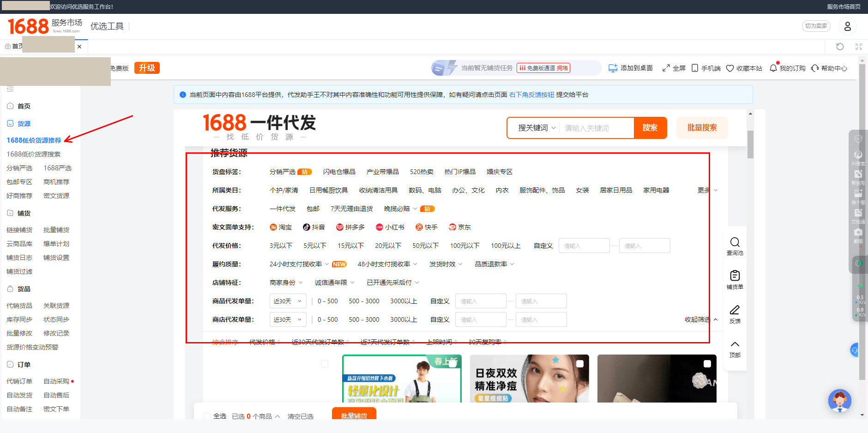Tick the 全选 select-all checkbox
This screenshot has height=433, width=868.
click(207, 416)
